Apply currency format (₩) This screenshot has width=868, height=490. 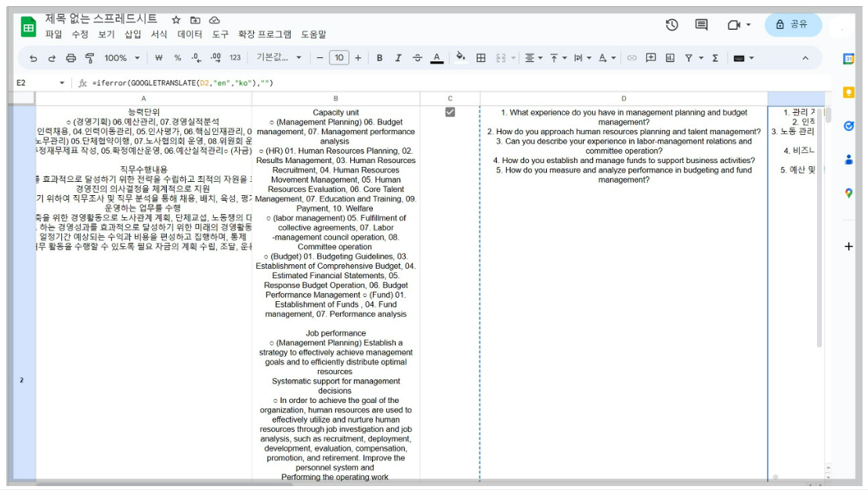pyautogui.click(x=159, y=58)
